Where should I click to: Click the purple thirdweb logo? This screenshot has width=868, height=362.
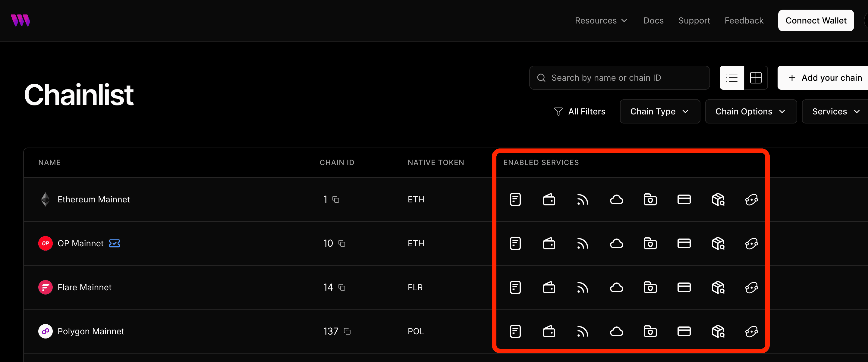pos(20,20)
